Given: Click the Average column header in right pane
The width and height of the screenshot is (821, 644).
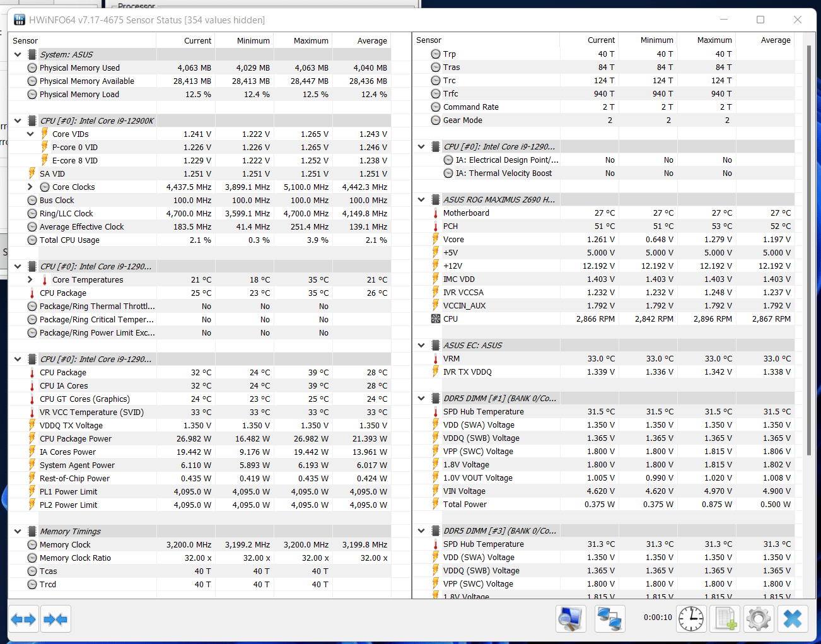Looking at the screenshot, I should (765, 40).
